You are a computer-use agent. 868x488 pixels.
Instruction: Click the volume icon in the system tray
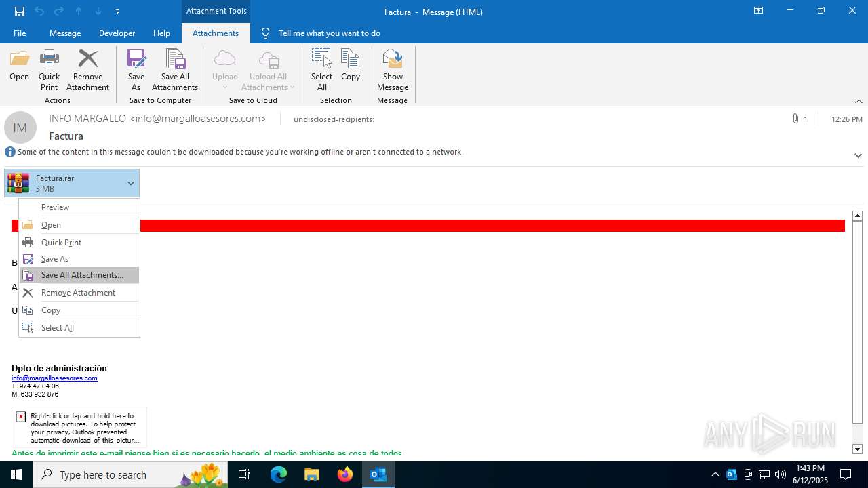click(781, 474)
